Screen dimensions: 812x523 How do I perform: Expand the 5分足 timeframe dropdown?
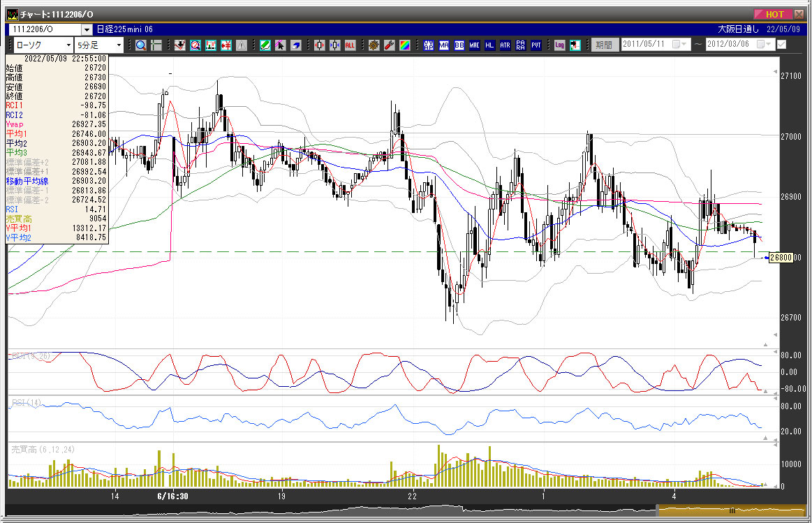119,45
